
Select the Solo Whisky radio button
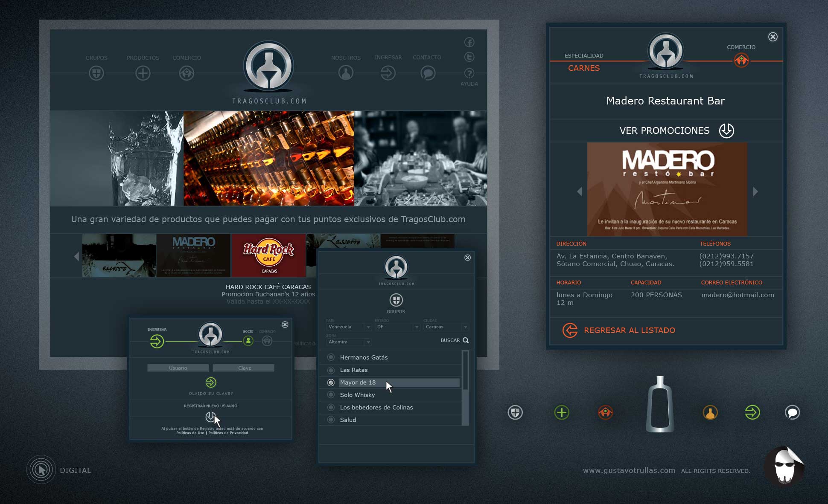tap(331, 395)
